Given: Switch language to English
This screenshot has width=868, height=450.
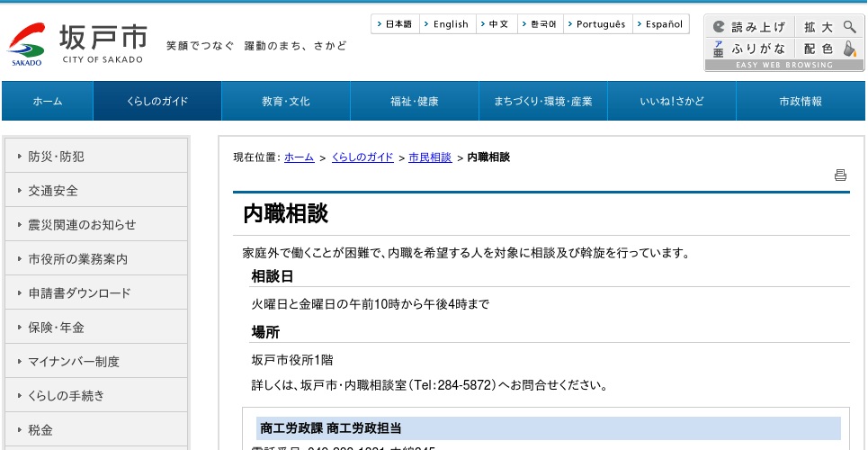Looking at the screenshot, I should (x=449, y=24).
